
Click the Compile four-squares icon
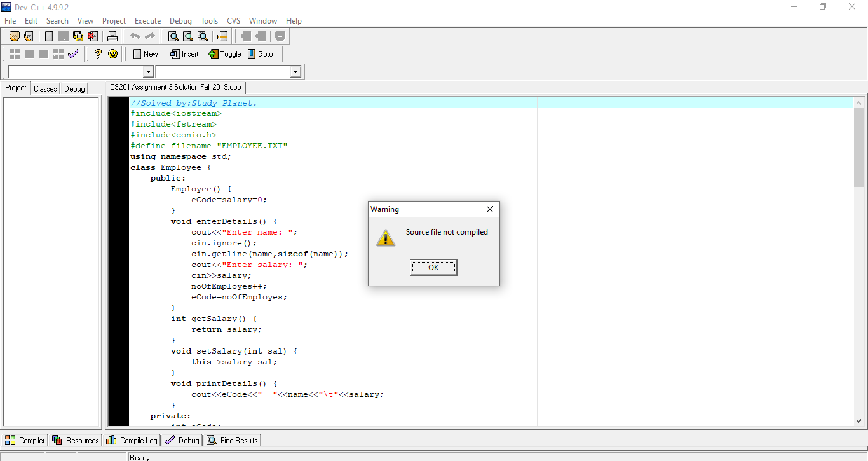[14, 54]
